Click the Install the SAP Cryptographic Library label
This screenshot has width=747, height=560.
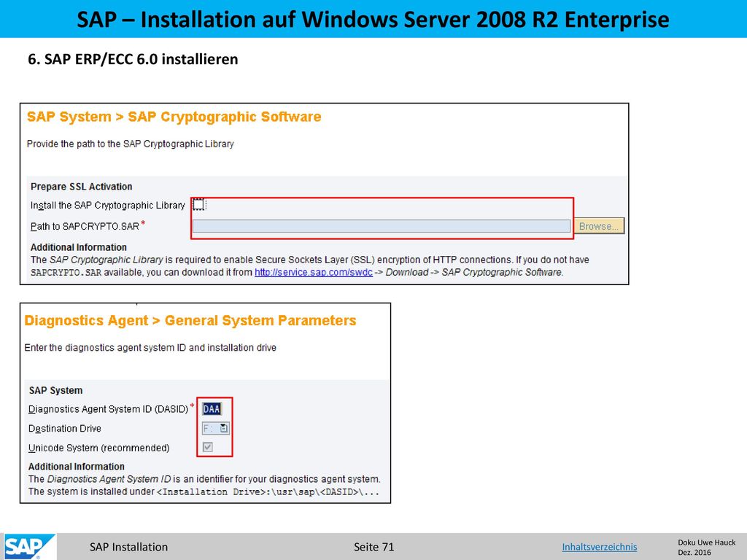[108, 205]
